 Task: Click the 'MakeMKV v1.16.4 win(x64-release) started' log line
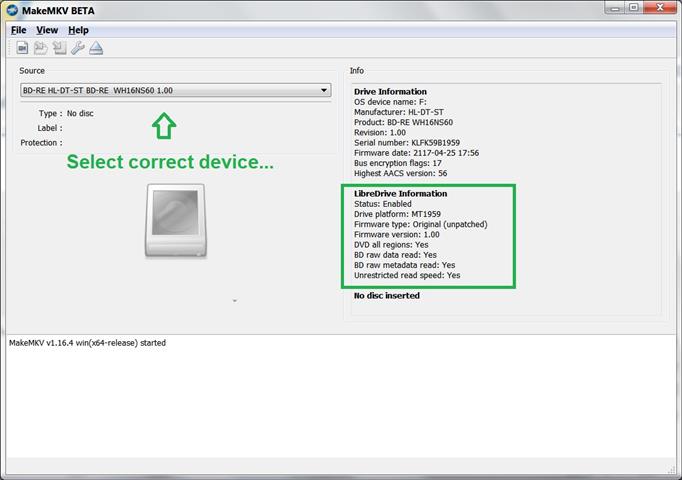click(x=87, y=343)
